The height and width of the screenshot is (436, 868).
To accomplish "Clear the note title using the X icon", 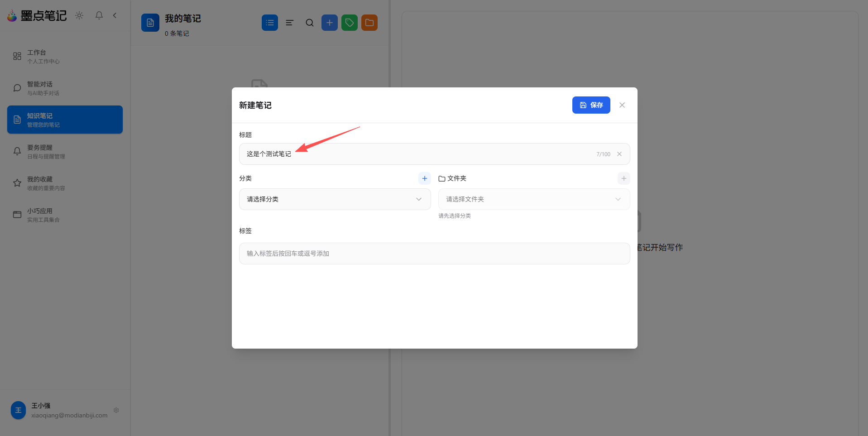I will coord(619,154).
